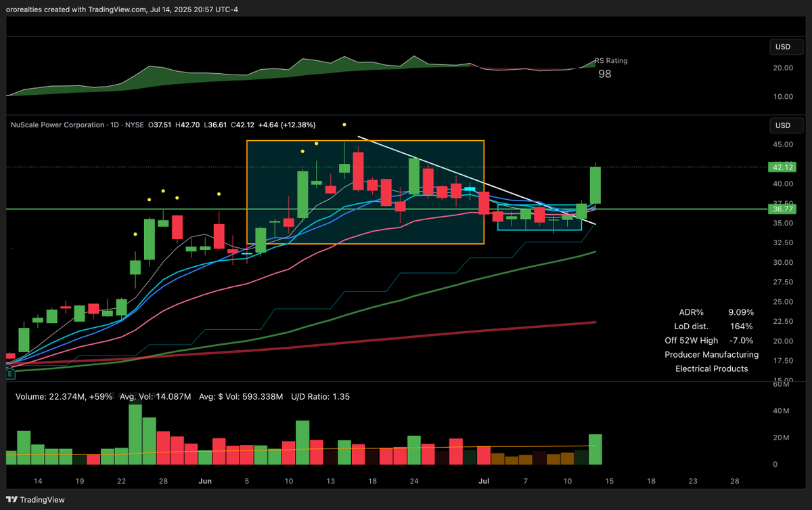Click the 22 date label on the time axis
Screen dimensions: 812x510
[121, 480]
